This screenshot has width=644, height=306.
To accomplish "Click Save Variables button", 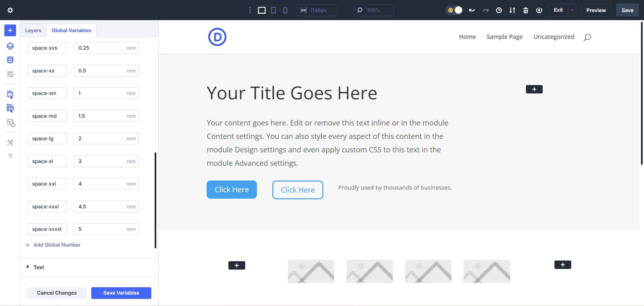I will pos(121,293).
